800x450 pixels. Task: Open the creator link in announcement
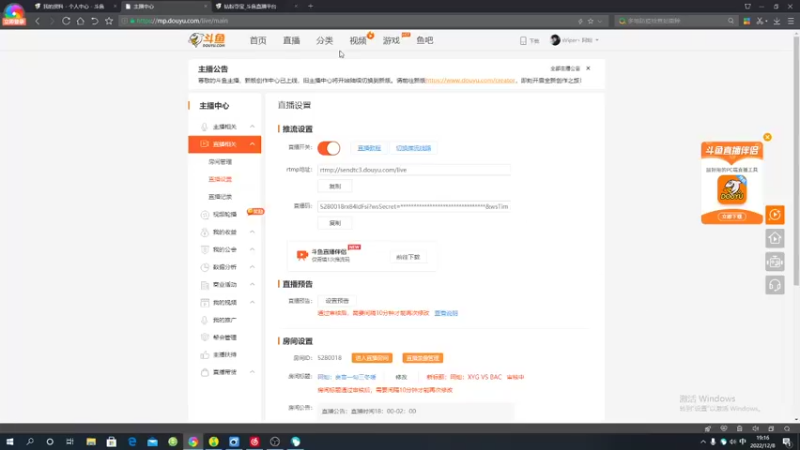470,81
